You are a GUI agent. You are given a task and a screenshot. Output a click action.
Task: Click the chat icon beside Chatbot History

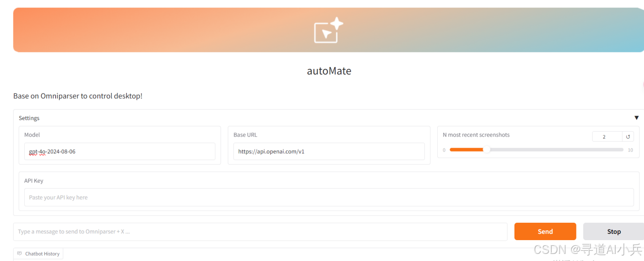tap(20, 254)
